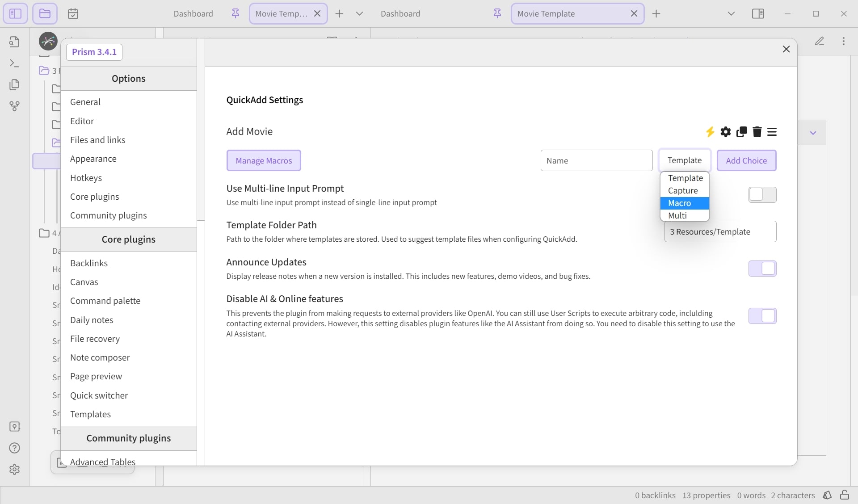Open the daily note calendar icon

tap(73, 14)
